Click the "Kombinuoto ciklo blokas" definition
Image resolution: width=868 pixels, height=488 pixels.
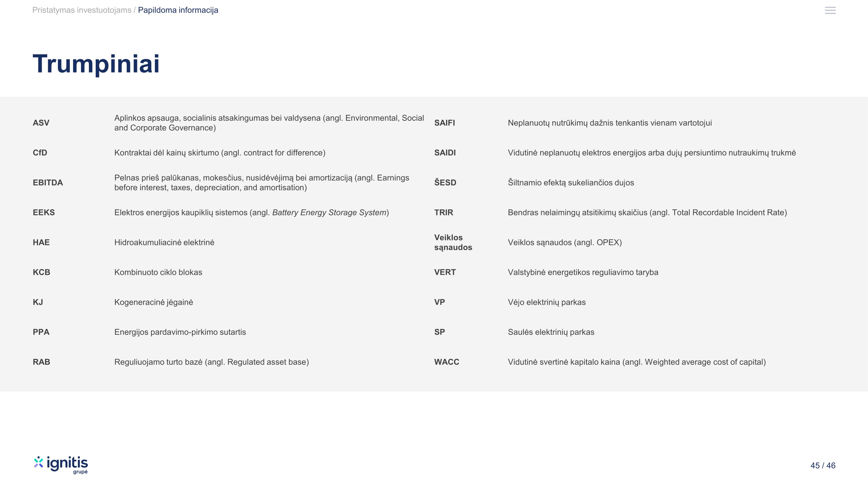[x=158, y=272]
